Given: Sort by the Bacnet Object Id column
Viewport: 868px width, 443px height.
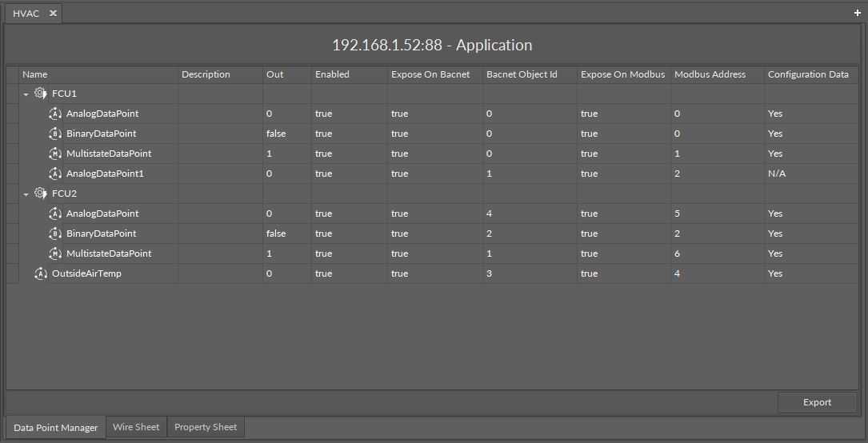Looking at the screenshot, I should [522, 74].
